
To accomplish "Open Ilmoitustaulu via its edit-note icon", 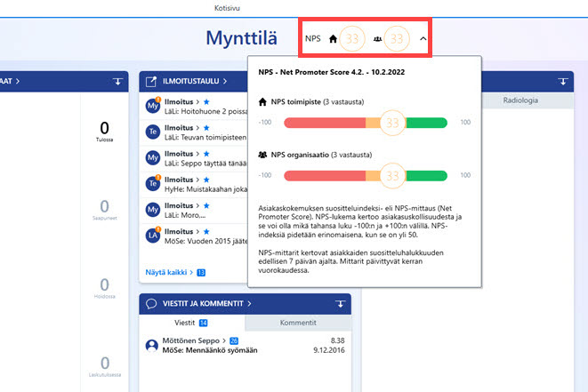I will pyautogui.click(x=151, y=81).
